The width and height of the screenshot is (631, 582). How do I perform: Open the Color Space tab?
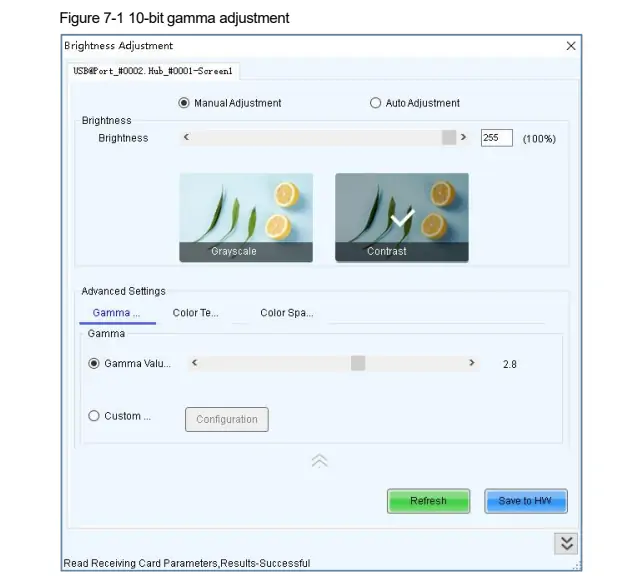point(286,313)
